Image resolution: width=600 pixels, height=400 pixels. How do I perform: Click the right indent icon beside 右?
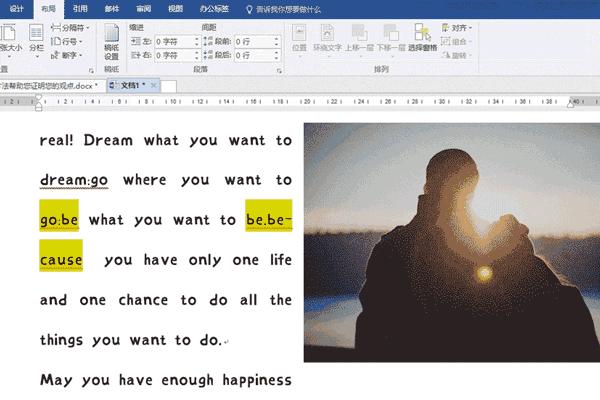pos(135,55)
